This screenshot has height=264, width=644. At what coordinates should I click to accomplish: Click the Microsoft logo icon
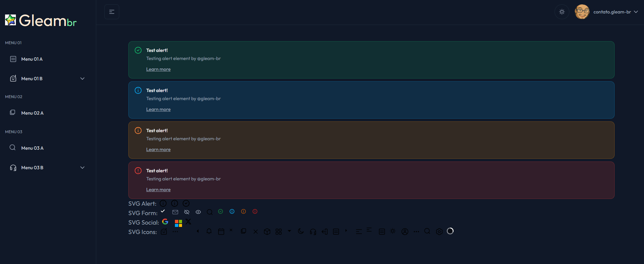[x=178, y=223]
